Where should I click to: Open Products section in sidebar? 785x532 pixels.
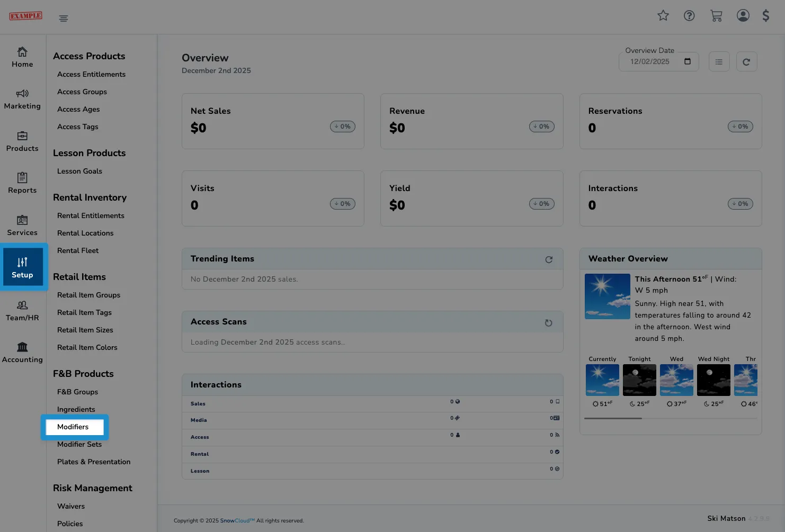(22, 142)
